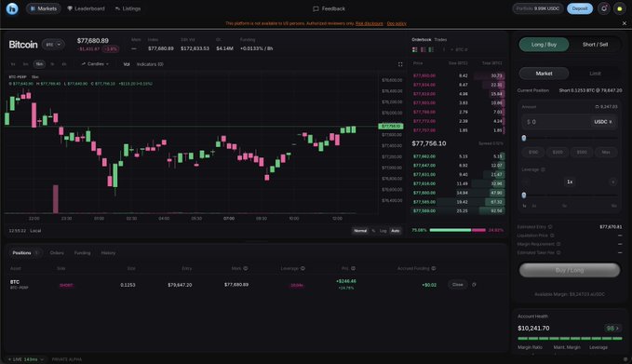
Task: Dismiss the banner with the X icon
Action: click(x=625, y=23)
